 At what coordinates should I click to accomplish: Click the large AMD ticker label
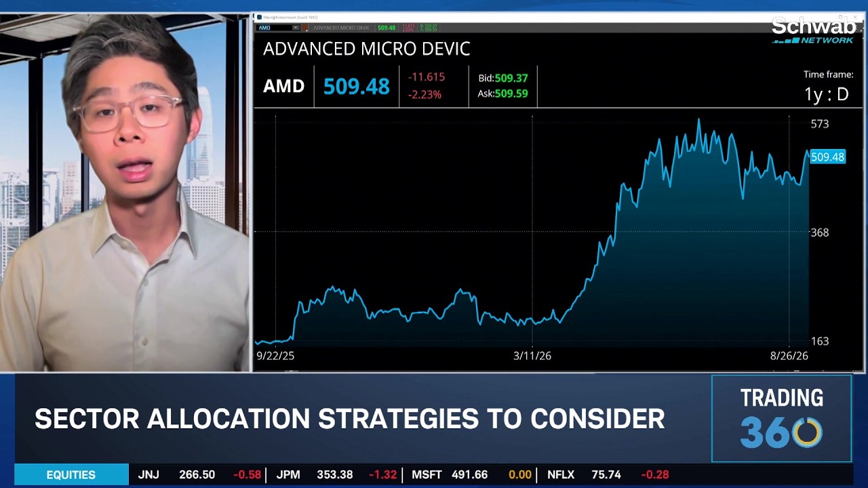tap(283, 87)
